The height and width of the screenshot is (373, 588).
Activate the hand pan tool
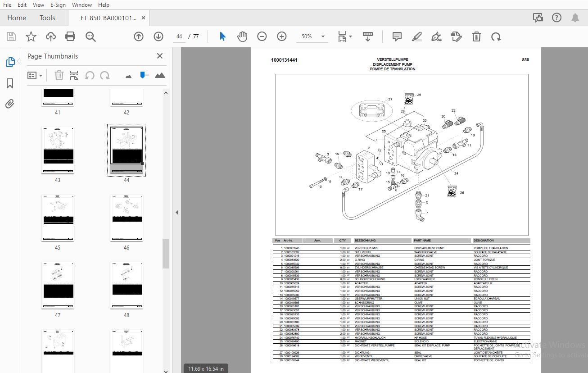tap(242, 36)
